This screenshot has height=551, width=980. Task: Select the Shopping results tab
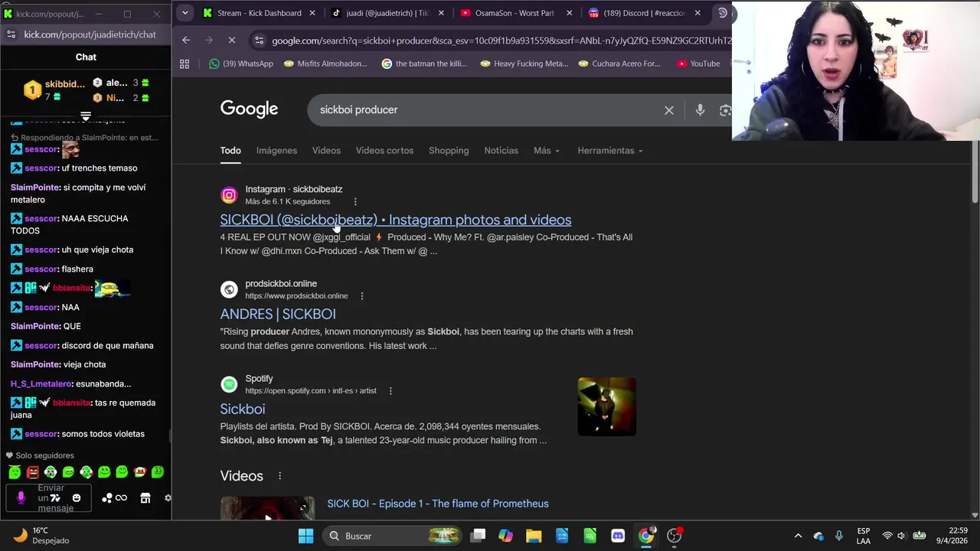pyautogui.click(x=449, y=151)
